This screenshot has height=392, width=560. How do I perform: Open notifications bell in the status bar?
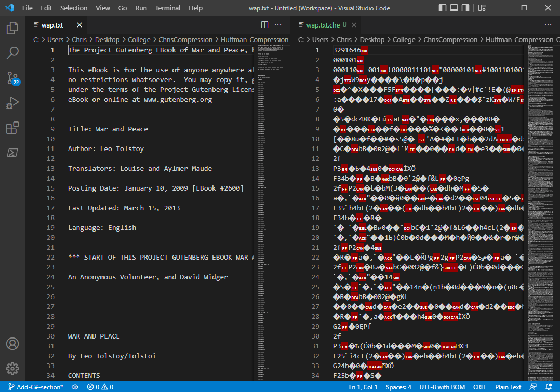click(x=549, y=387)
